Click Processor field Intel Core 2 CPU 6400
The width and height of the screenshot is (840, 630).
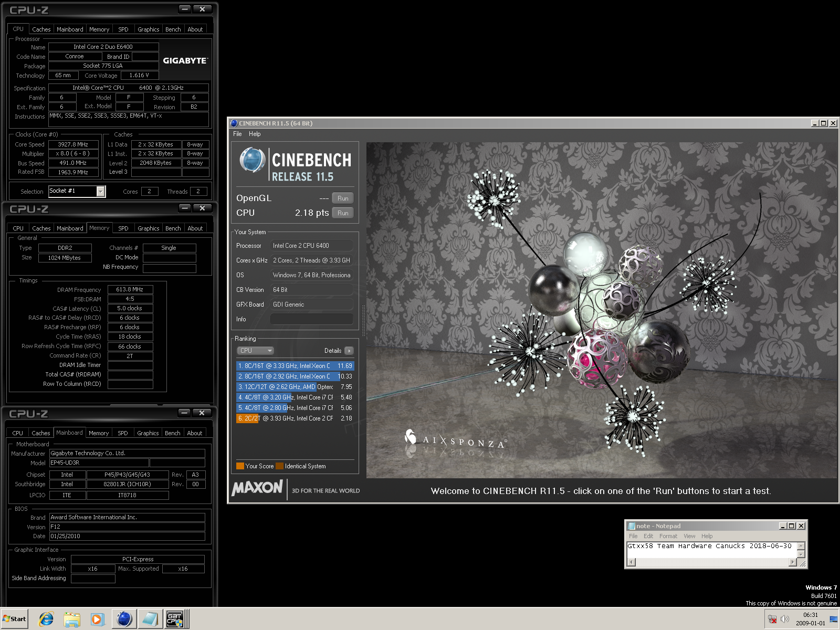(x=311, y=246)
